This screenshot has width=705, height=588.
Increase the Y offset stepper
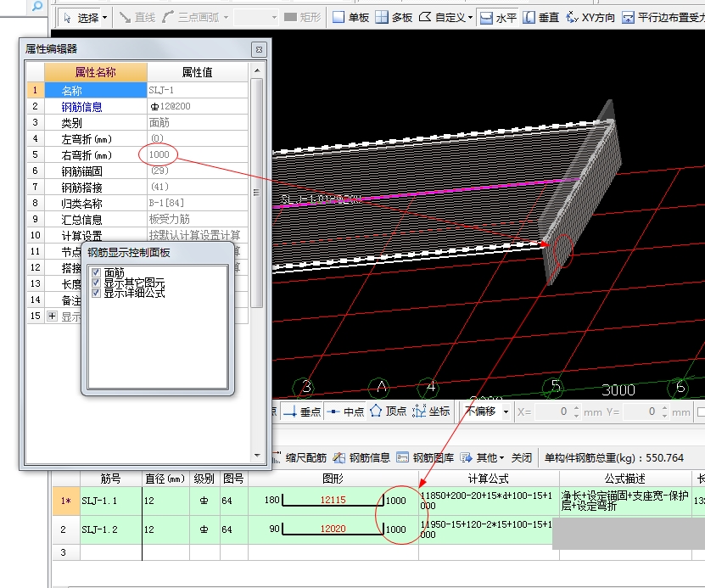click(x=664, y=408)
